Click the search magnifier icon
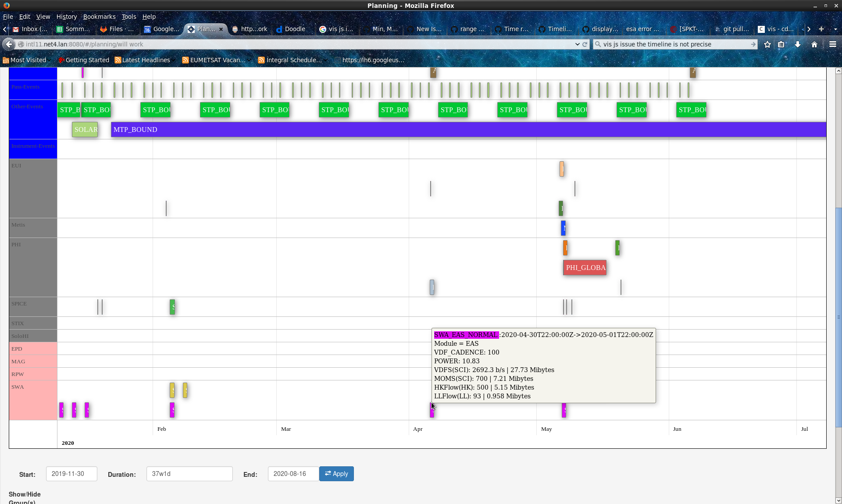 click(x=598, y=44)
